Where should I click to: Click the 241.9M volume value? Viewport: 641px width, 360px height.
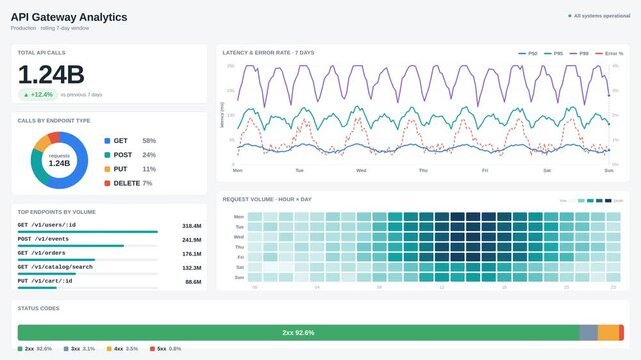(x=192, y=240)
